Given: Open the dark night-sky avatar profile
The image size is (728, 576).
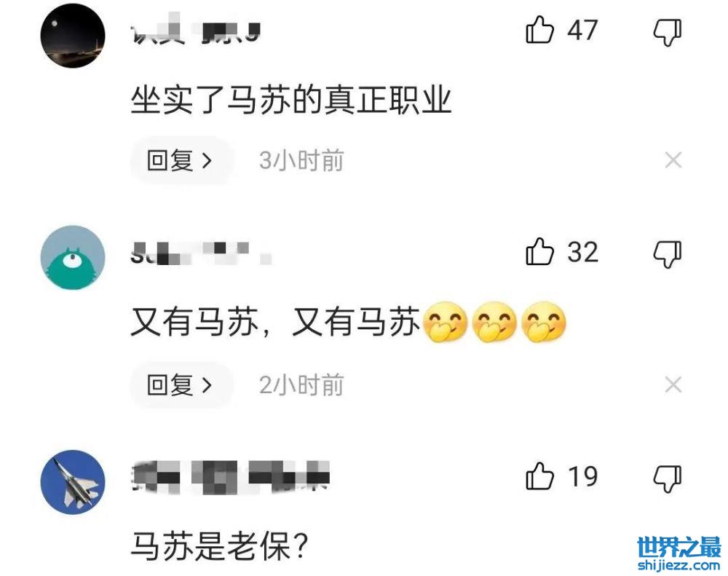Looking at the screenshot, I should (73, 36).
